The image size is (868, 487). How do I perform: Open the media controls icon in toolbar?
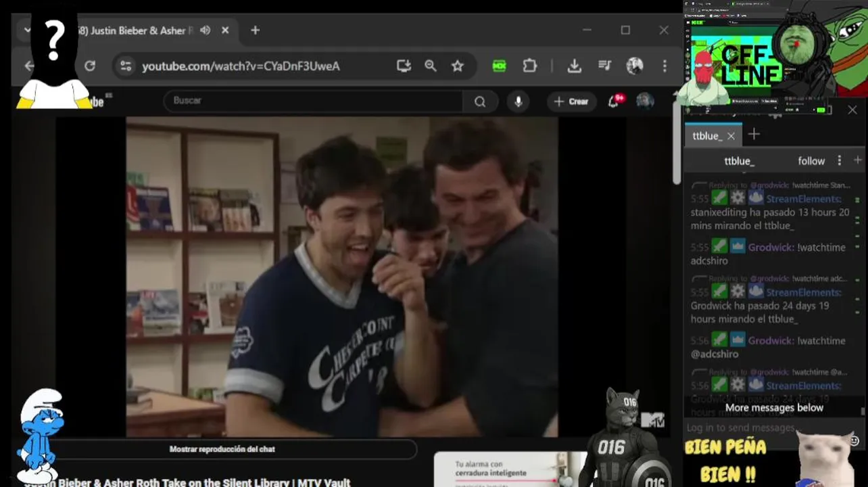pos(604,66)
